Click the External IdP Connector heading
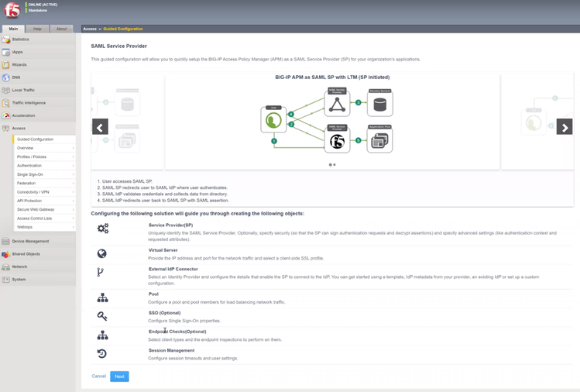 173,269
